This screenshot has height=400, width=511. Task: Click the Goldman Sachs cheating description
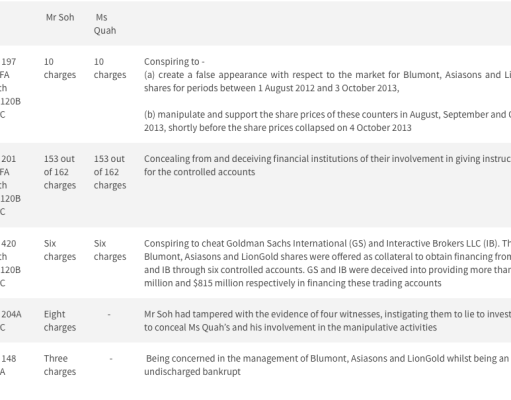click(x=327, y=263)
